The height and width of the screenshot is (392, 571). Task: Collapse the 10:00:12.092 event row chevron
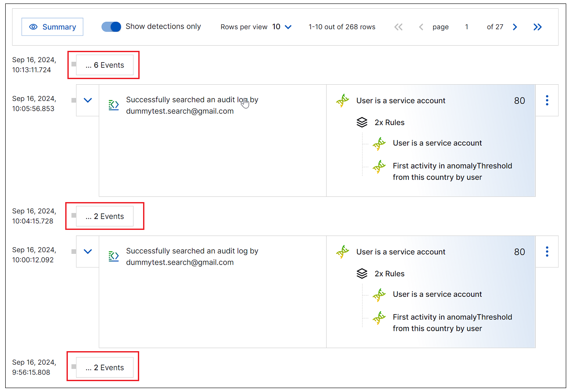click(x=88, y=252)
